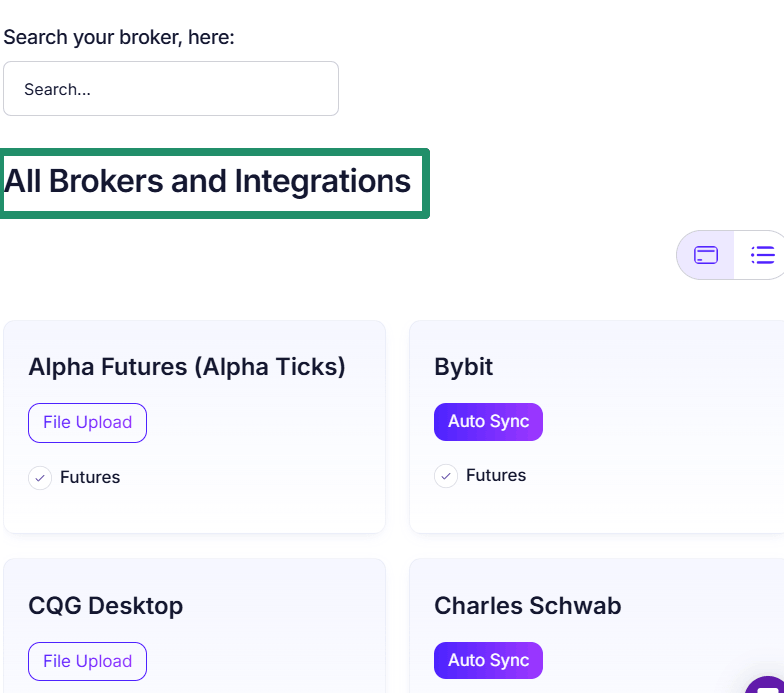The image size is (784, 693).
Task: Open the chat widget bubble icon
Action: click(766, 686)
